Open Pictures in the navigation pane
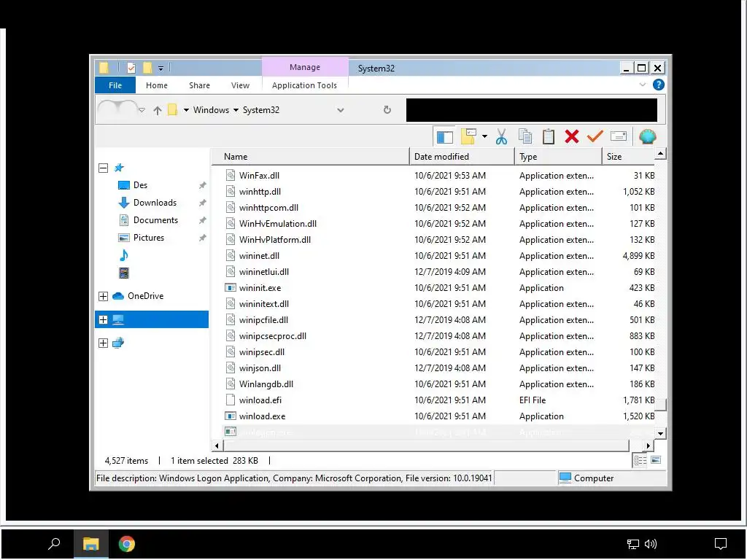The height and width of the screenshot is (560, 747). [149, 238]
